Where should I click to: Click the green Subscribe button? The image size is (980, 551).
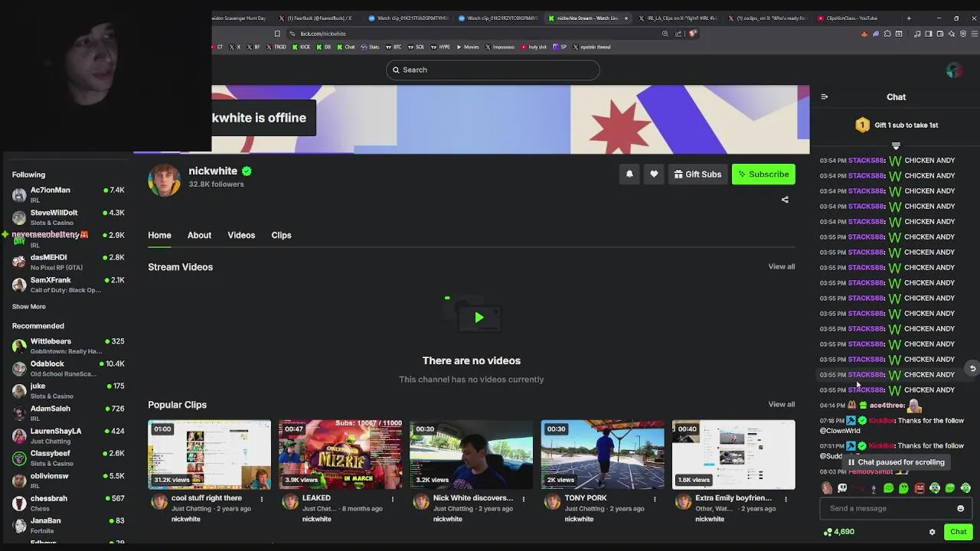click(x=763, y=174)
